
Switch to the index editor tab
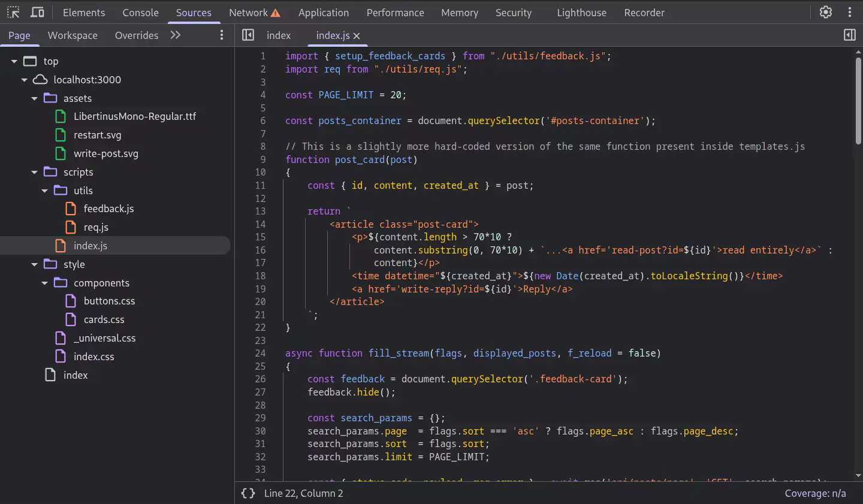279,35
